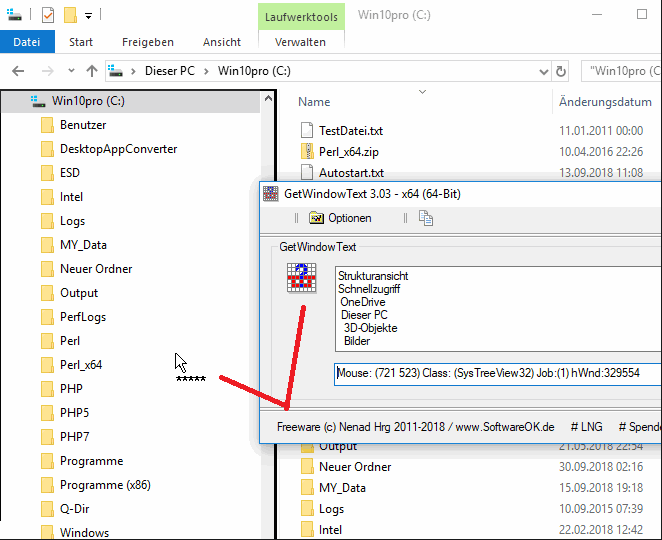662x540 pixels.
Task: Select DesktopAppConverter folder in the tree
Action: pos(119,149)
